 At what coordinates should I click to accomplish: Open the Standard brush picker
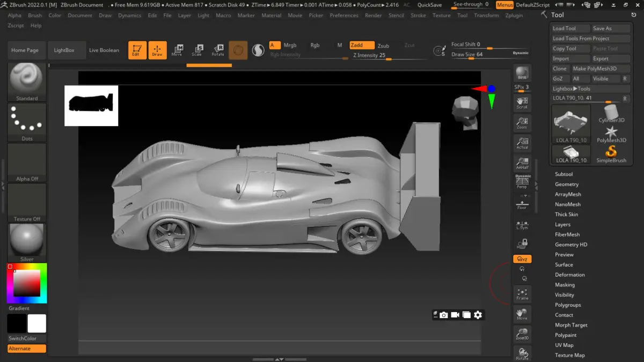pos(27,82)
